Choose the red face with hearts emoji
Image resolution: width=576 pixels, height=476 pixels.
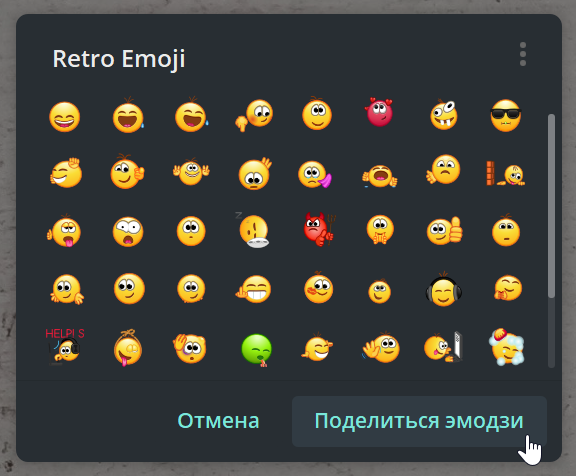(379, 112)
